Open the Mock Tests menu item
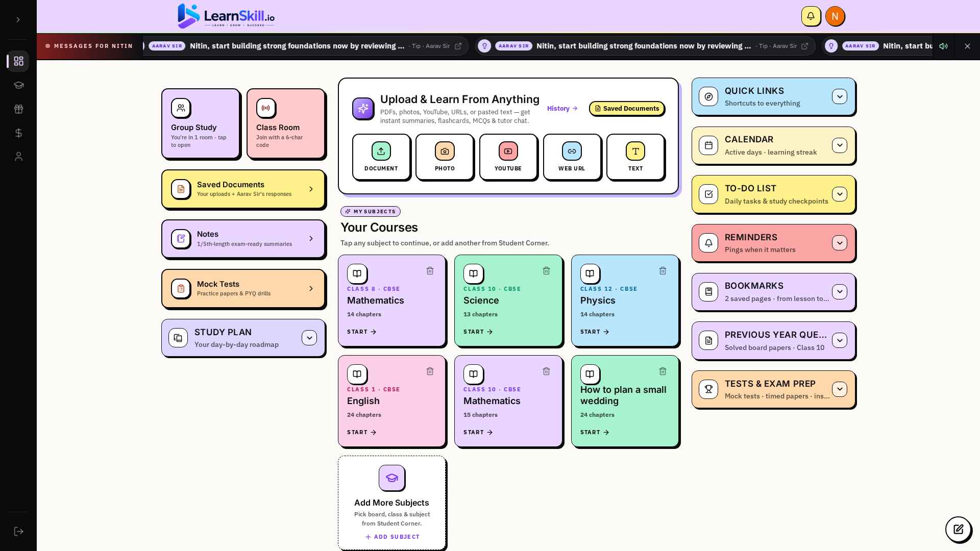The height and width of the screenshot is (551, 980). [243, 289]
